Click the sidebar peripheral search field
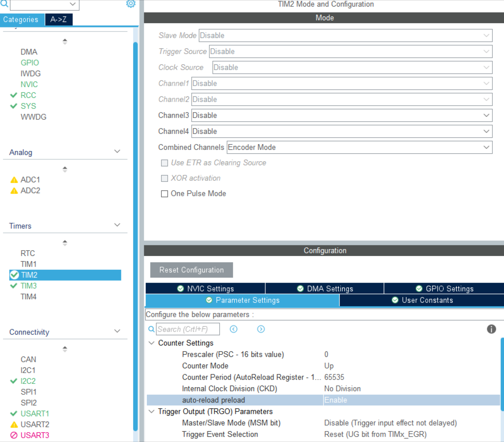Screen dimensions: 504x442 44,4
